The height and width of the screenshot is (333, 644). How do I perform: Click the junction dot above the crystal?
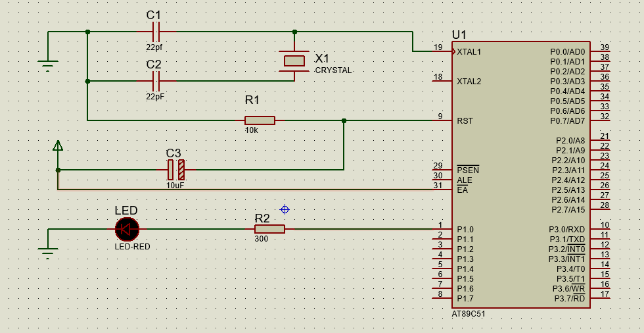(294, 32)
